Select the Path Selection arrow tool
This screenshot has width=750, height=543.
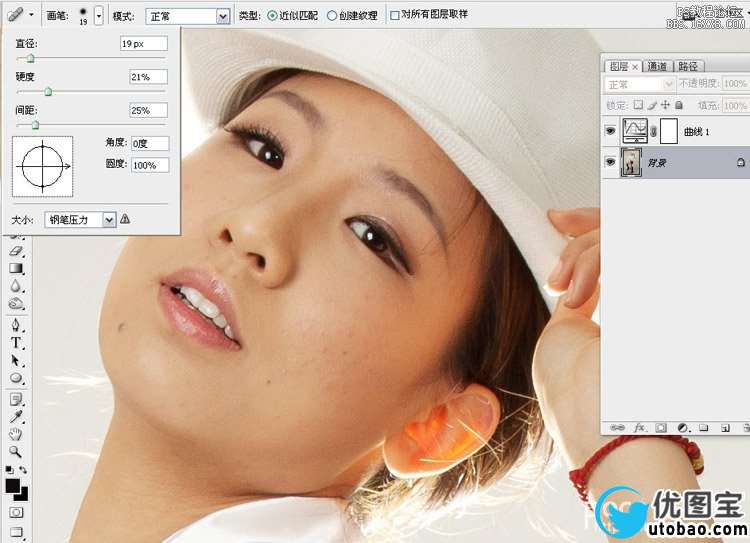point(16,360)
